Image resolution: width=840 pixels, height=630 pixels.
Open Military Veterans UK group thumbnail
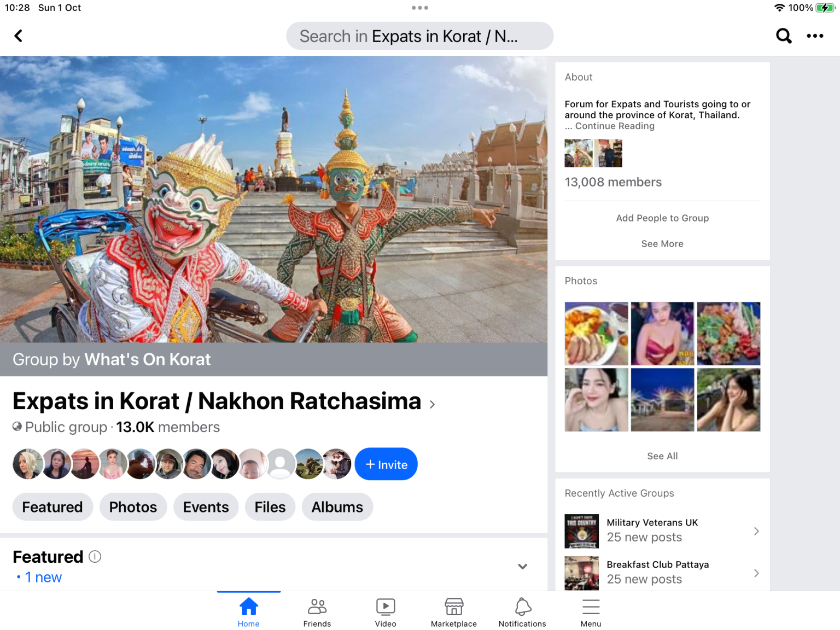click(582, 531)
